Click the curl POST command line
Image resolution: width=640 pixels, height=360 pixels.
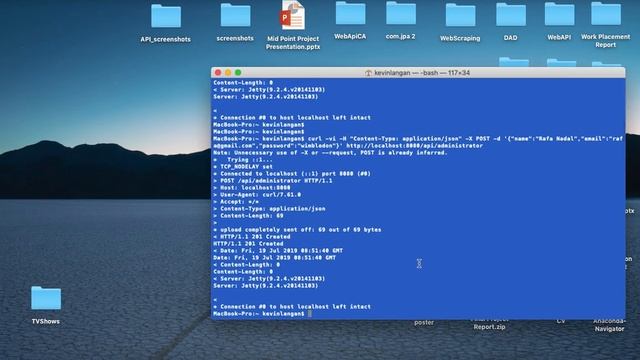click(418, 142)
